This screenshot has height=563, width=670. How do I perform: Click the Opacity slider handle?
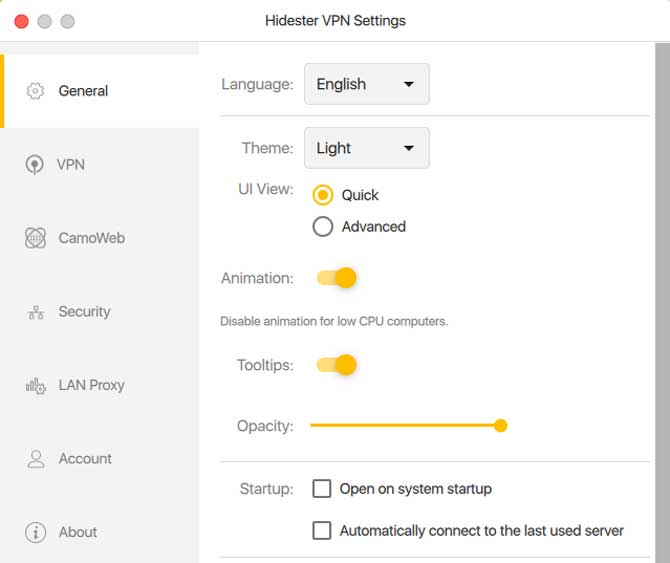(x=500, y=425)
